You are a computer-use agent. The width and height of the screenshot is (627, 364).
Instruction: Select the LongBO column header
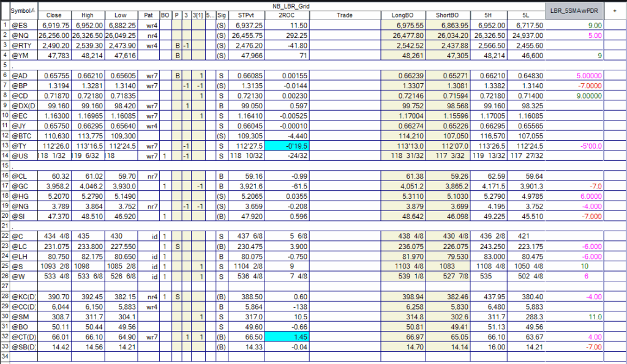click(403, 15)
